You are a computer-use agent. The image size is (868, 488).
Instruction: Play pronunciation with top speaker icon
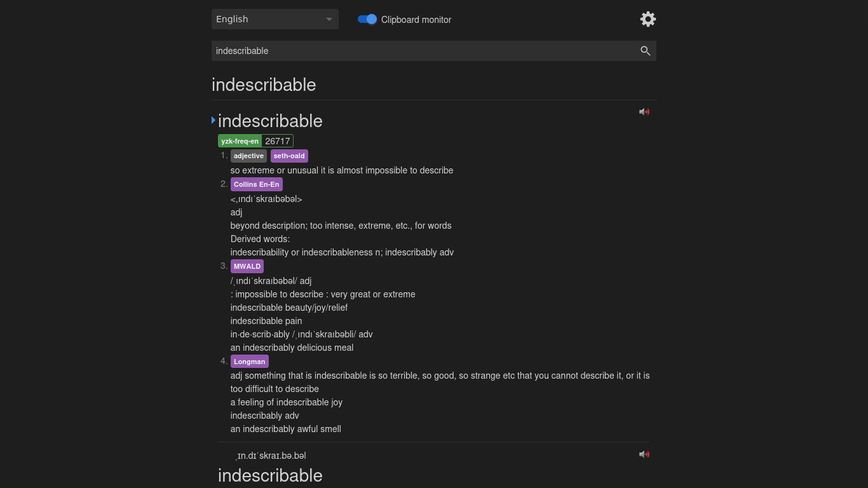pyautogui.click(x=644, y=111)
